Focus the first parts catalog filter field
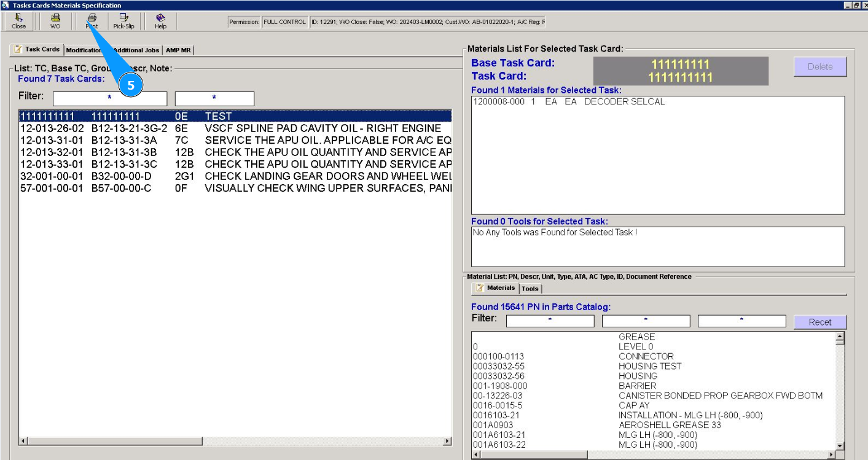 pos(550,321)
